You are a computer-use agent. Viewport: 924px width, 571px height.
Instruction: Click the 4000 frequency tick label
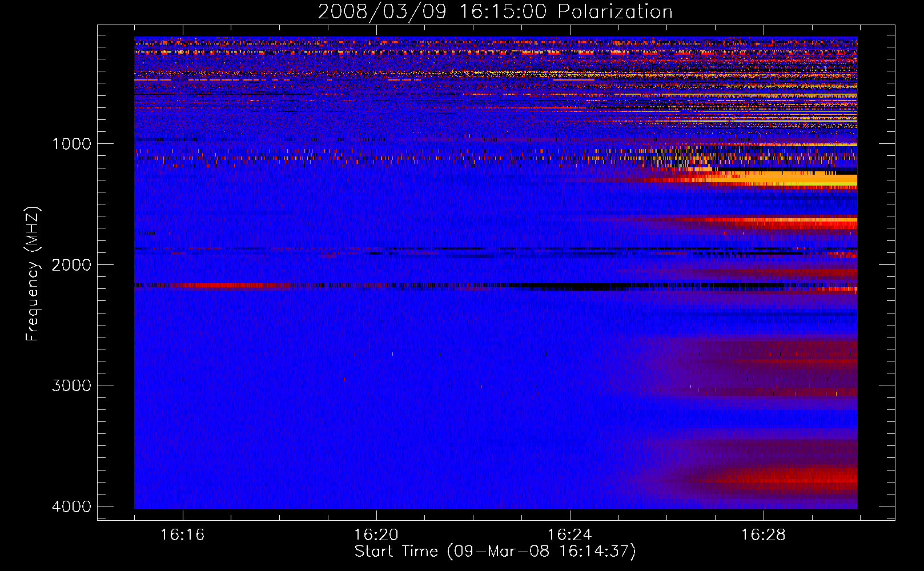71,506
